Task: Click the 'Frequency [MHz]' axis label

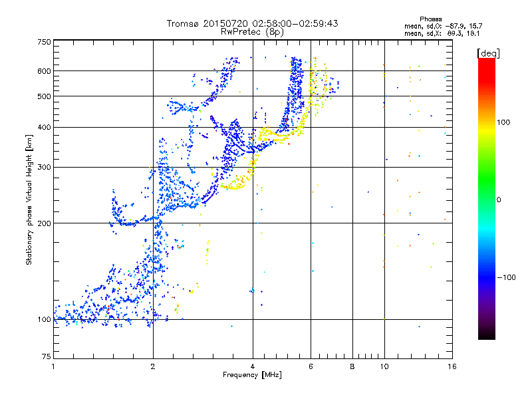Action: coord(252,375)
